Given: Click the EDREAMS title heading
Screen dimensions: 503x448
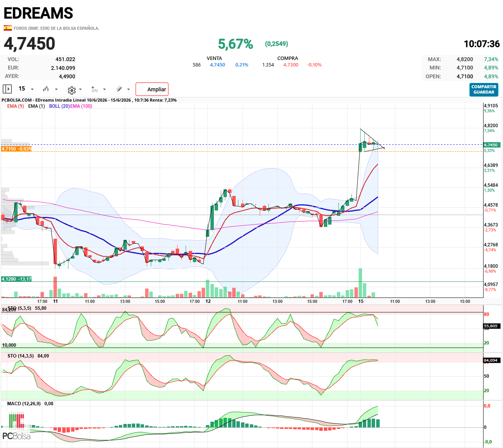Looking at the screenshot, I should coord(38,13).
